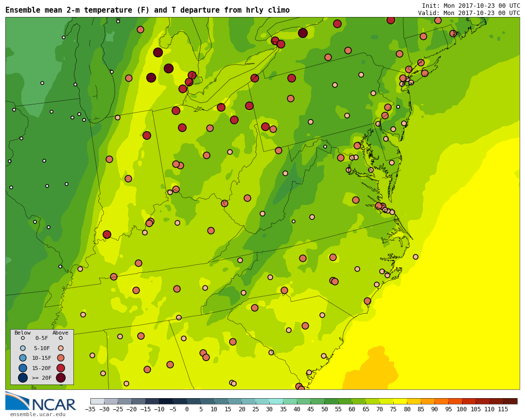Image resolution: width=525 pixels, height=420 pixels.
Task: Pick the green colorbar swatch between 55 and 60
Action: [x=345, y=401]
